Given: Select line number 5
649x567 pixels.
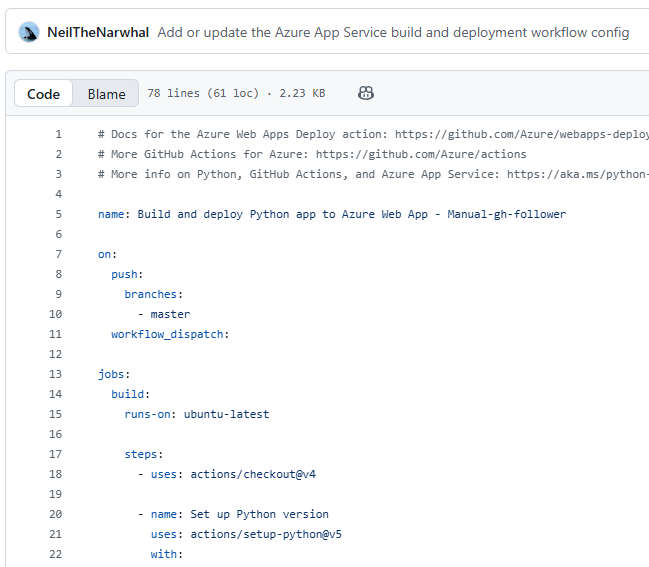Looking at the screenshot, I should pos(59,214).
